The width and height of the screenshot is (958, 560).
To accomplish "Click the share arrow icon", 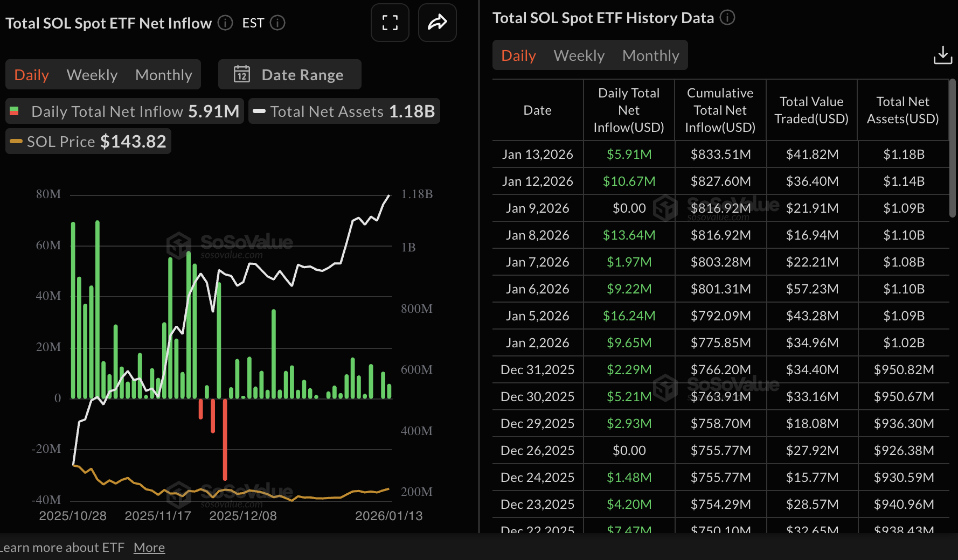I will [437, 23].
